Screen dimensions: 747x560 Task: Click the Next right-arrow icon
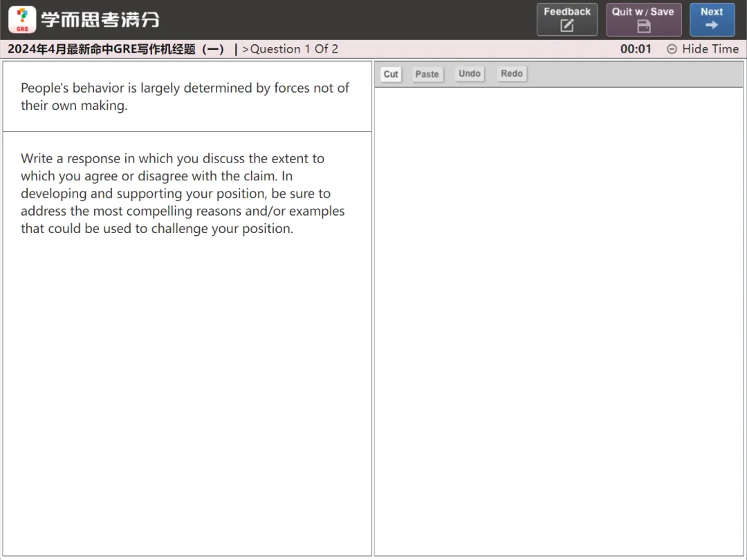pos(712,26)
